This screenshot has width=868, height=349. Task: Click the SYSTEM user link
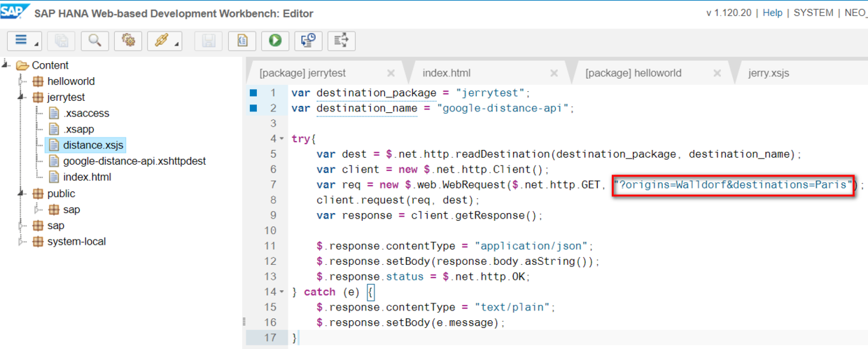pyautogui.click(x=813, y=13)
